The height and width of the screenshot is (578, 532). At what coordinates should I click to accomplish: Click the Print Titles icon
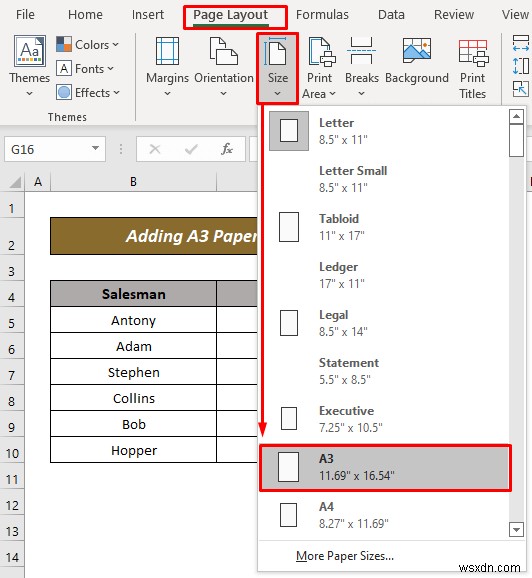473,53
